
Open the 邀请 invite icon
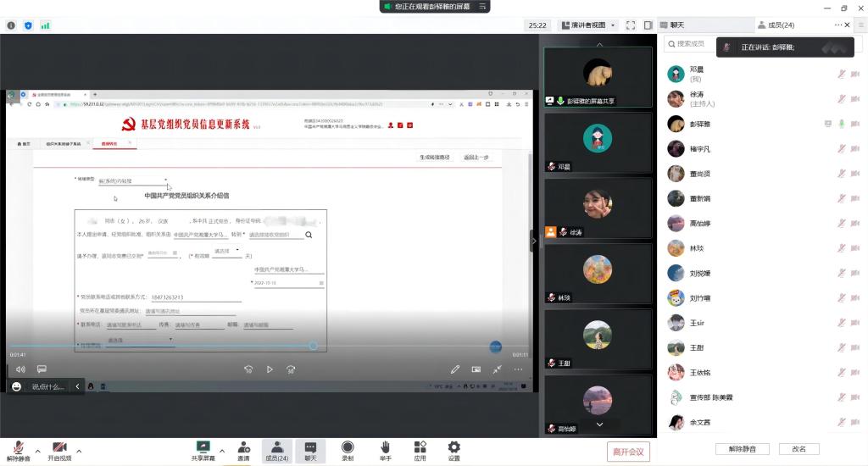click(243, 447)
